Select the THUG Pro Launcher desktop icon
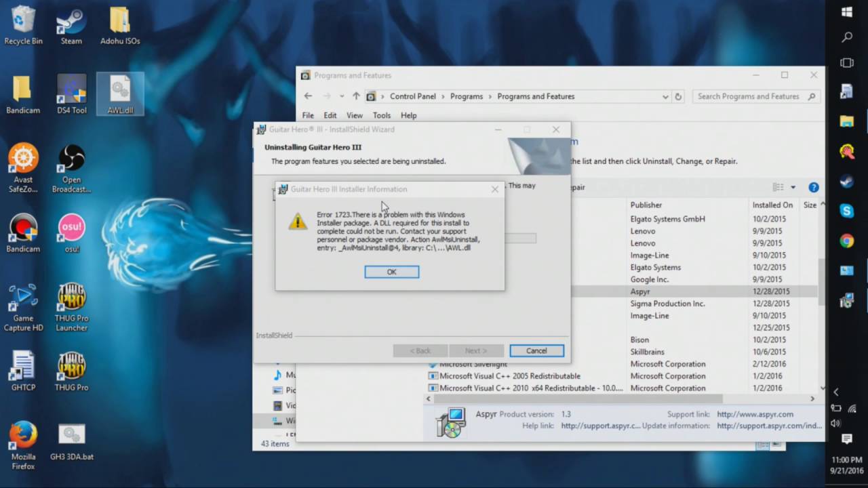This screenshot has height=488, width=868. point(71,307)
